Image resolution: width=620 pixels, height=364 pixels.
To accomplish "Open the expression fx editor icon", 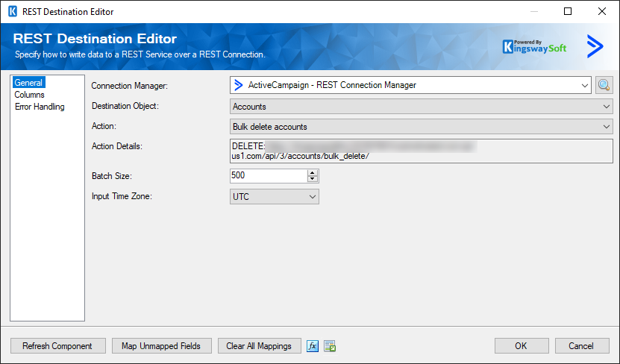I will 313,346.
